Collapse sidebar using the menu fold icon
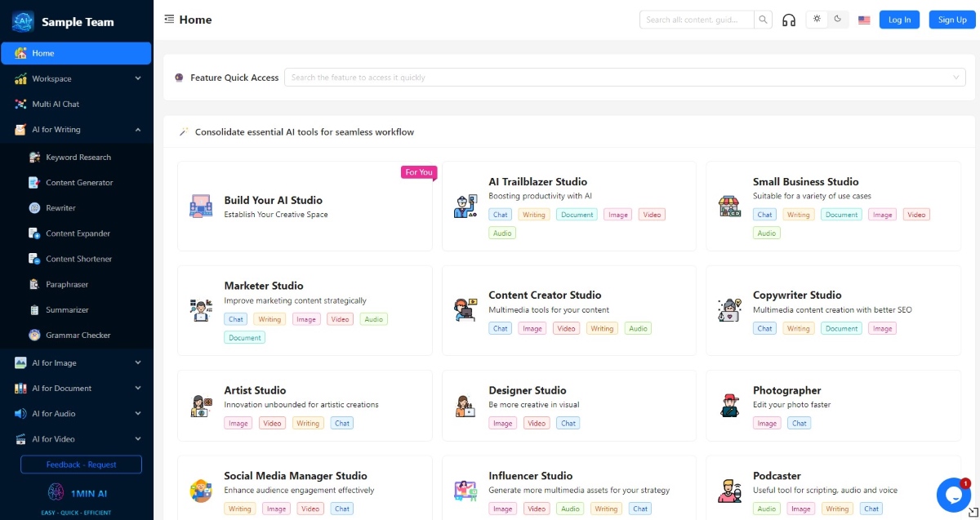This screenshot has height=520, width=980. pyautogui.click(x=169, y=20)
